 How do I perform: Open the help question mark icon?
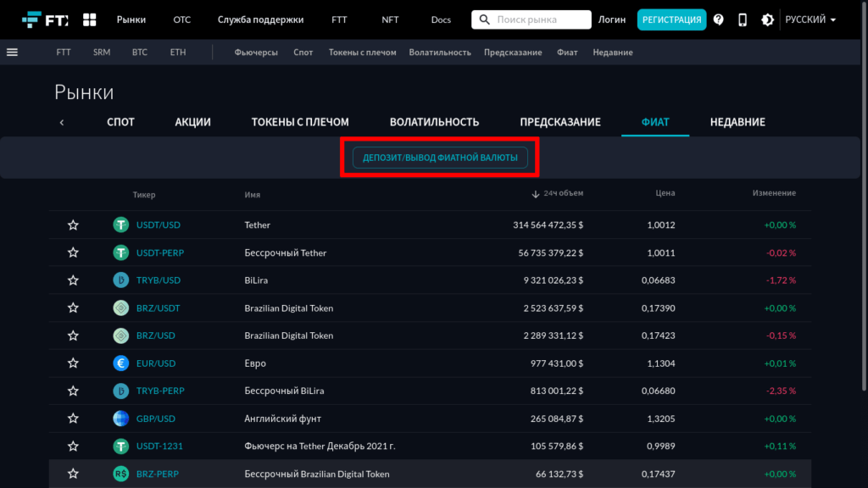point(719,19)
